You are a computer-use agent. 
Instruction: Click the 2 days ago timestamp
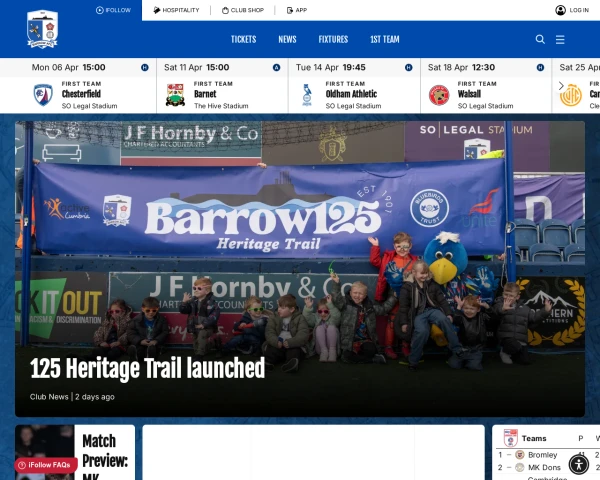(x=95, y=397)
